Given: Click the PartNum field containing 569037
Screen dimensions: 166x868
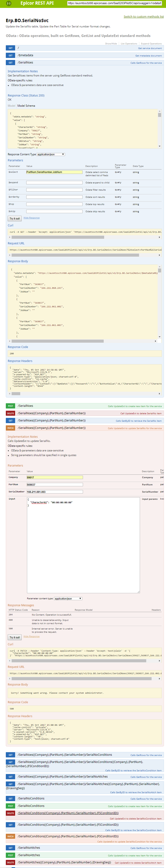Looking at the screenshot, I should point(55,484).
